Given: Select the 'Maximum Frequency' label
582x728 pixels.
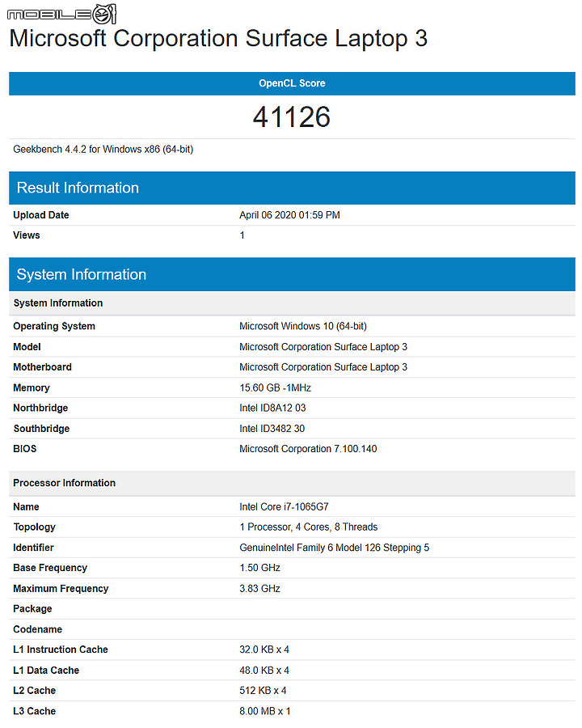Looking at the screenshot, I should [61, 589].
